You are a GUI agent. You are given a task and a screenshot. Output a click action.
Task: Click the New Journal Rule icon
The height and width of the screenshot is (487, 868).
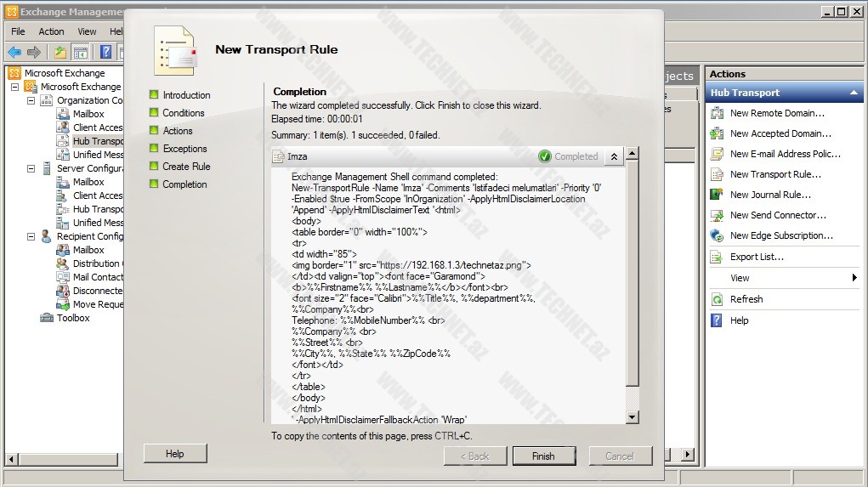coord(717,195)
